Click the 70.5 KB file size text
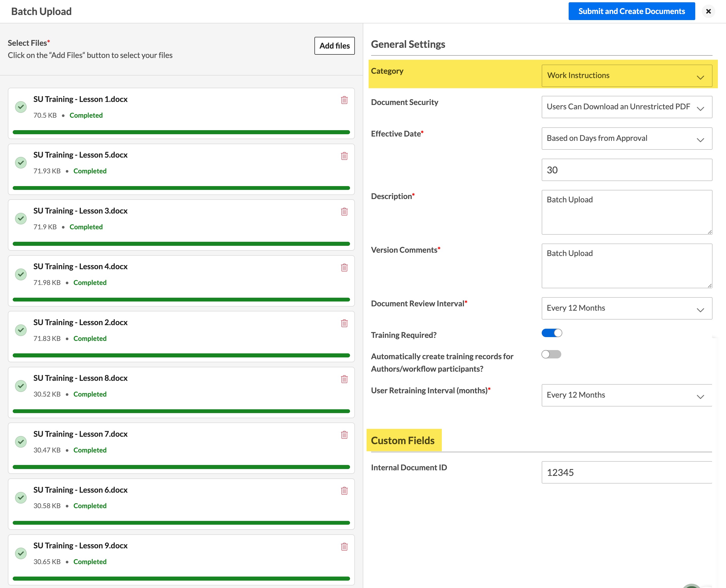Image resolution: width=726 pixels, height=588 pixels. 45,115
